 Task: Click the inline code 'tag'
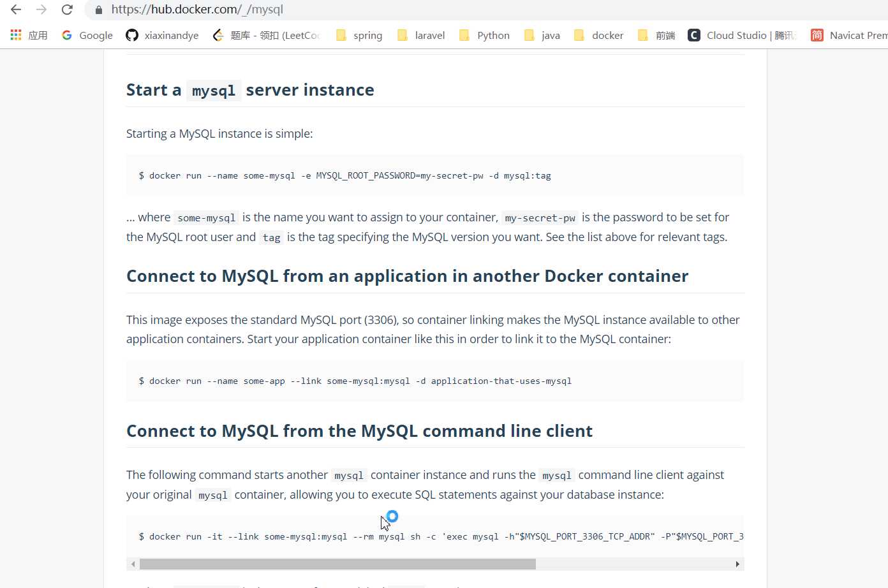(272, 238)
